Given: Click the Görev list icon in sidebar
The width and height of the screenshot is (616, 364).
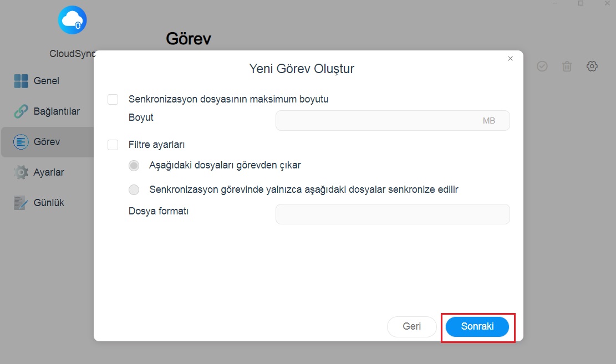Looking at the screenshot, I should 21,142.
